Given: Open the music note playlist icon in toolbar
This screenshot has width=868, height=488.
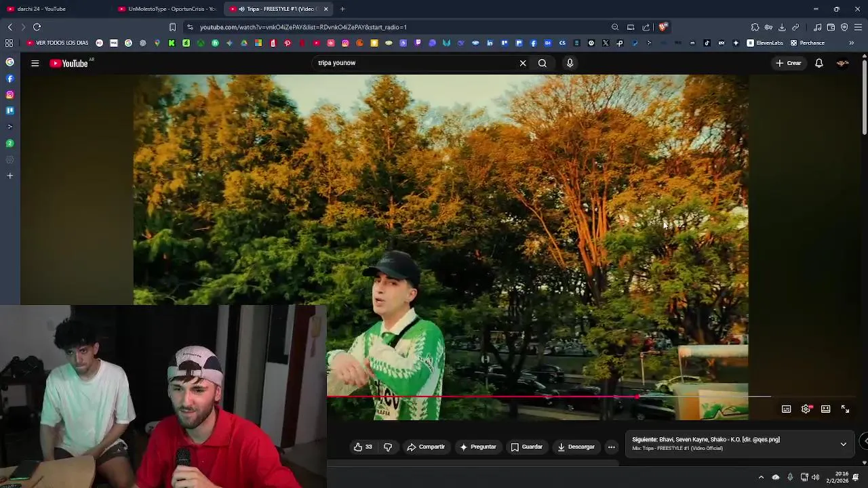Looking at the screenshot, I should click(x=817, y=27).
